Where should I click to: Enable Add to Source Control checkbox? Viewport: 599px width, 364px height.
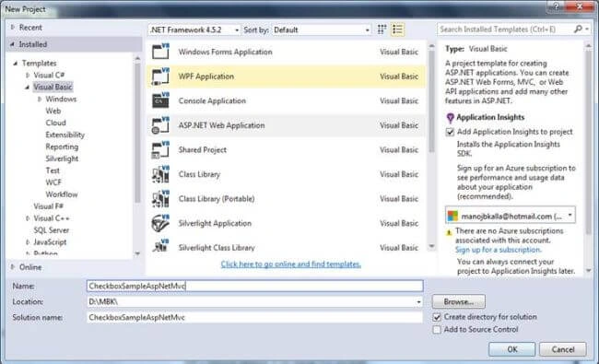(437, 329)
